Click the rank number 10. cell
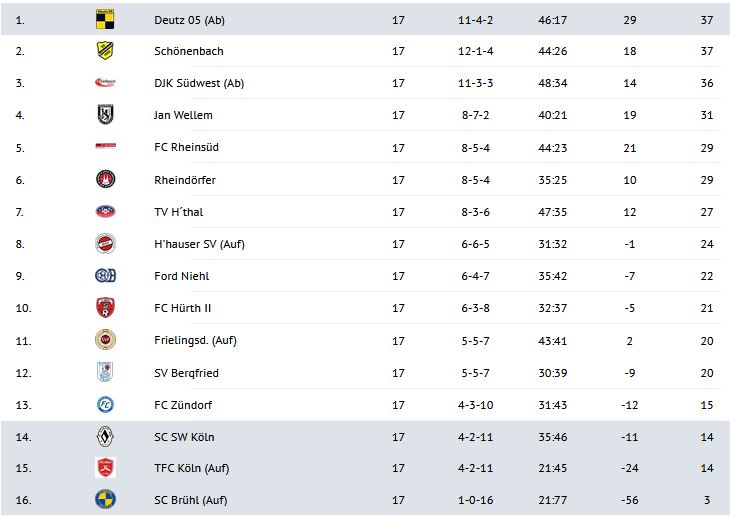Screen dimensions: 730x518 23,308
